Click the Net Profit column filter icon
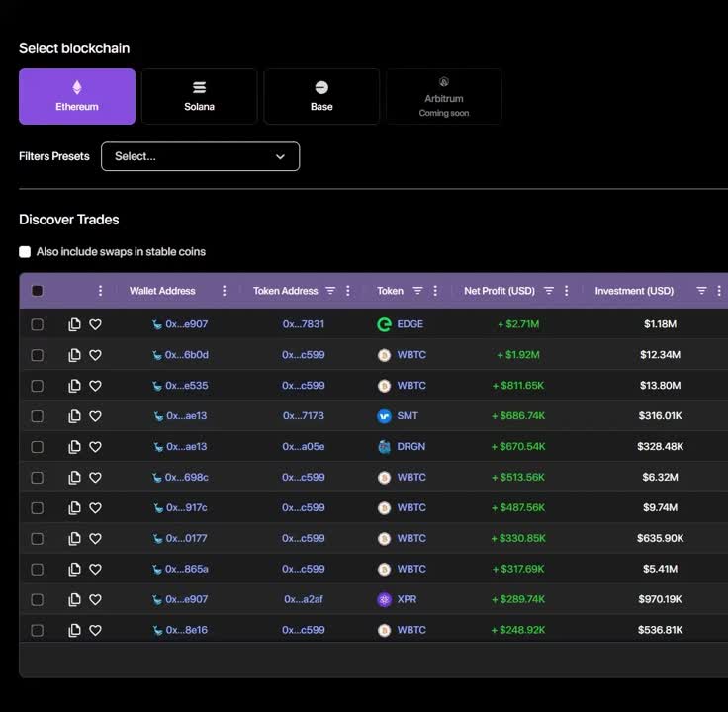 [548, 291]
